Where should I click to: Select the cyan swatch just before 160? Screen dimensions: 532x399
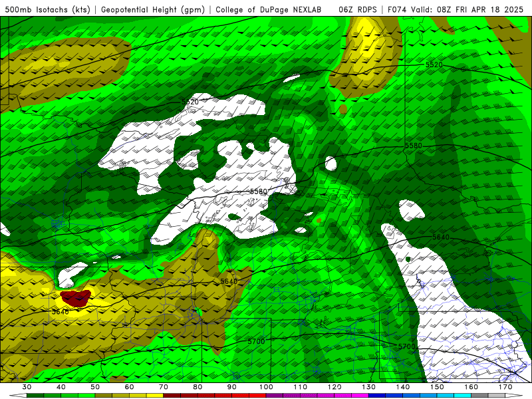point(462,396)
